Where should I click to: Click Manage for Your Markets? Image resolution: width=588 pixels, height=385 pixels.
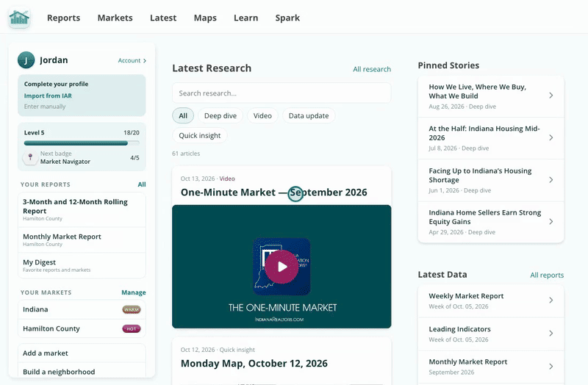tap(134, 292)
